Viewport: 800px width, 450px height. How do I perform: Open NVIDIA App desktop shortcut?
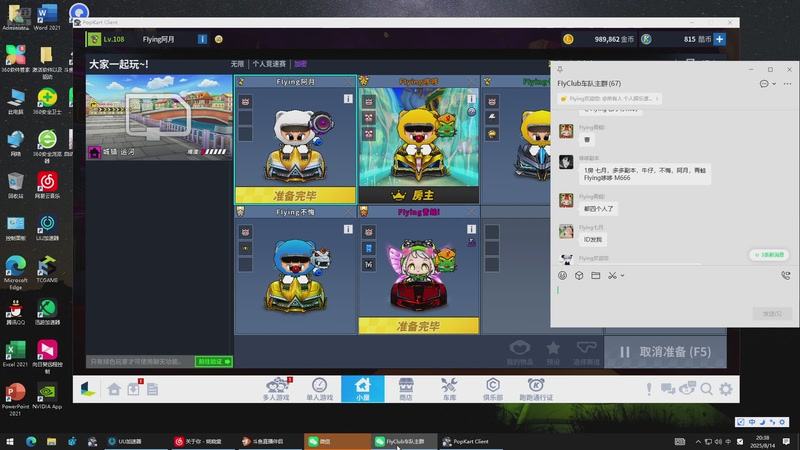[47, 397]
